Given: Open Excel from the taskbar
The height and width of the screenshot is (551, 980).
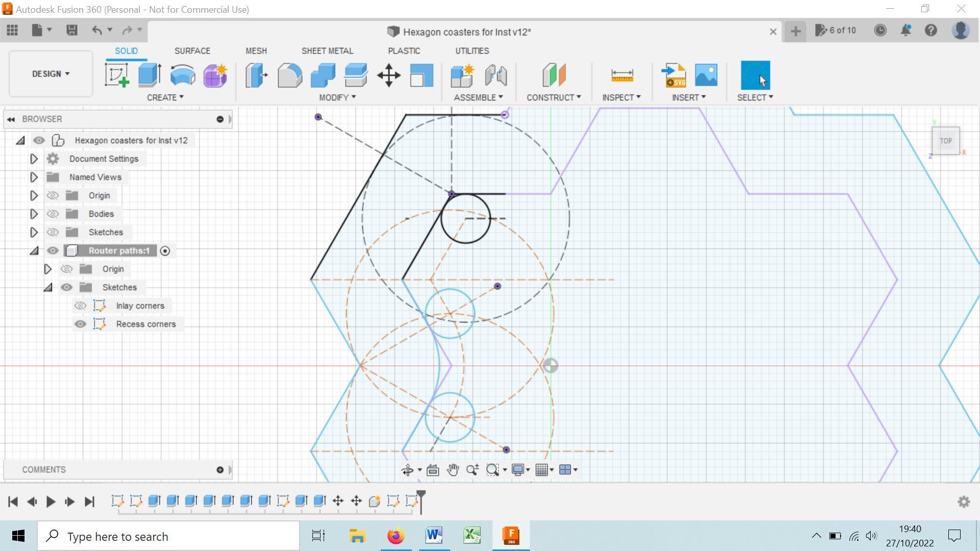Looking at the screenshot, I should click(x=472, y=536).
